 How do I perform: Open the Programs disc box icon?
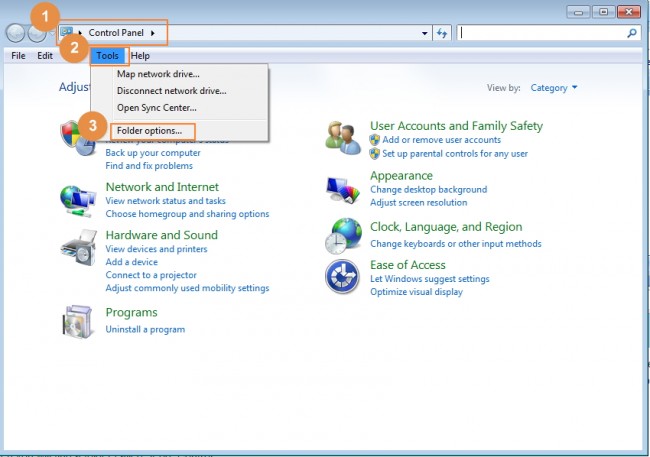point(78,322)
